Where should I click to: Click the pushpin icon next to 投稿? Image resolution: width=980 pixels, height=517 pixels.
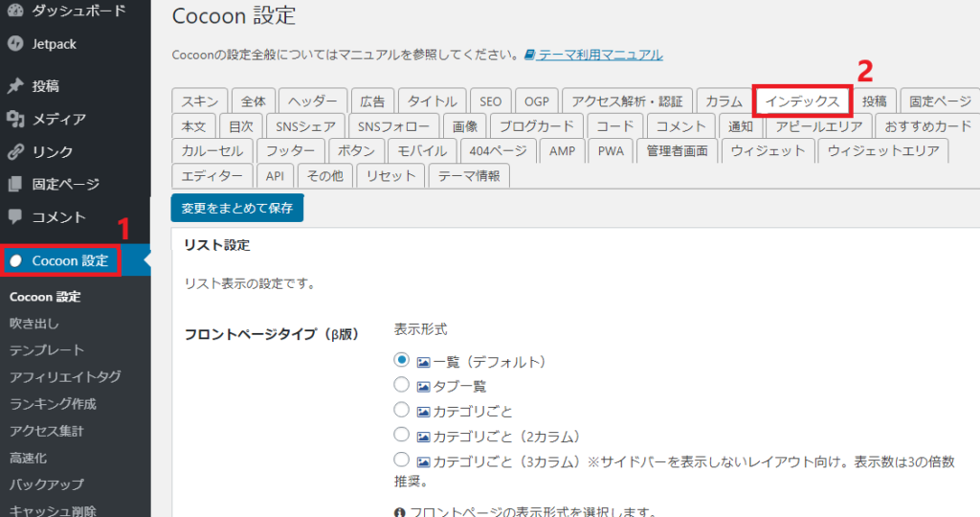pyautogui.click(x=15, y=85)
